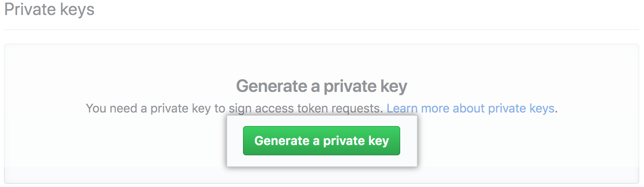Click the divider line under Private keys

pyautogui.click(x=321, y=30)
